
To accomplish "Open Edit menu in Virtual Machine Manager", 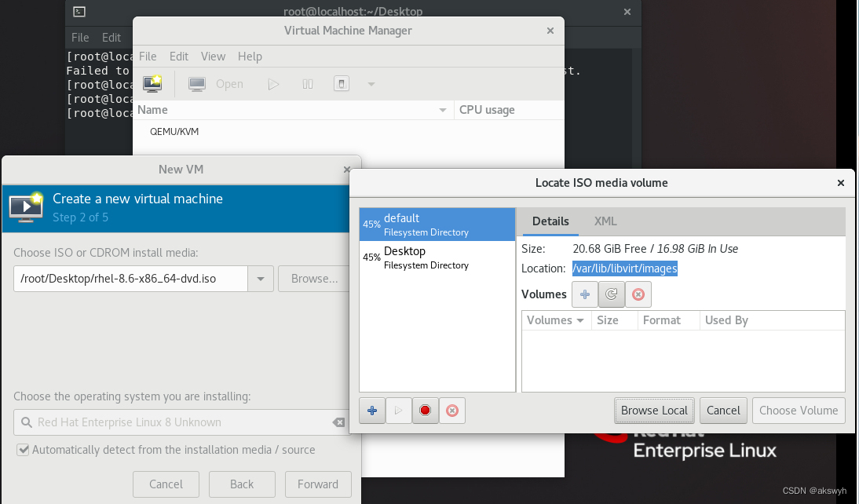I will 178,57.
